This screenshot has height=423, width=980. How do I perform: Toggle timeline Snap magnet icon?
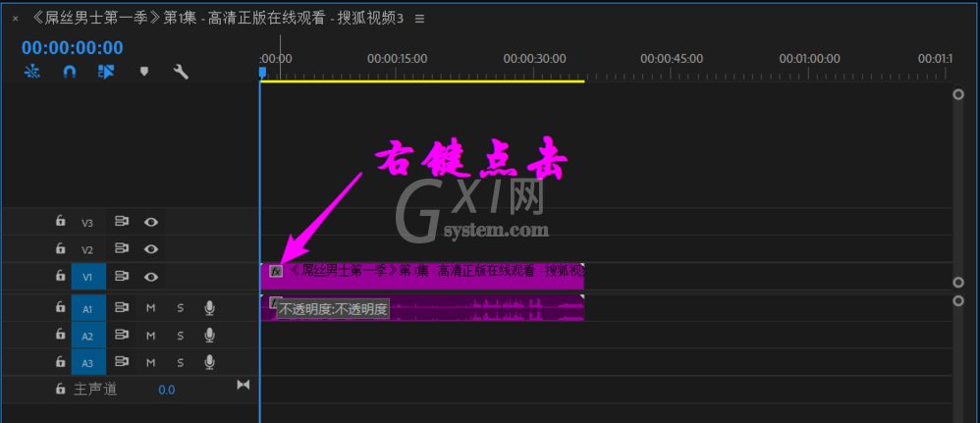[x=70, y=72]
